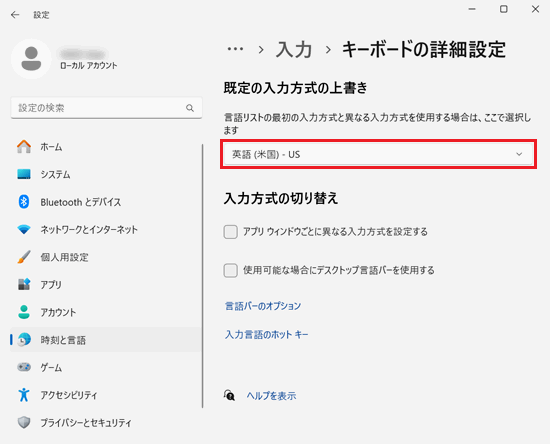This screenshot has height=444, width=550.
Task: Click the アカウント person icon
Action: pyautogui.click(x=24, y=312)
